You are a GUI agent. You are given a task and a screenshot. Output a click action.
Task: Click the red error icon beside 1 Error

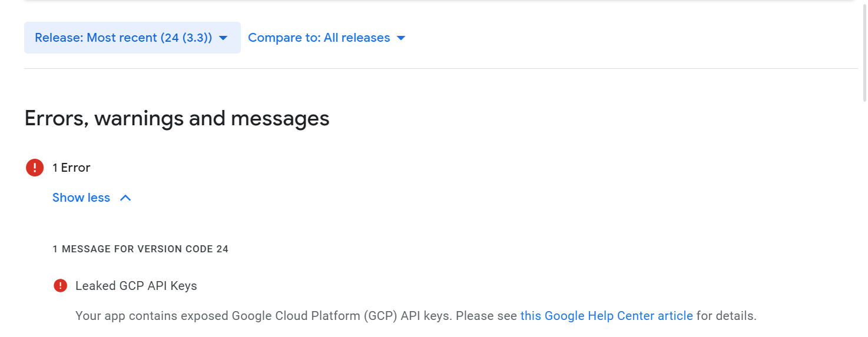[x=35, y=168]
